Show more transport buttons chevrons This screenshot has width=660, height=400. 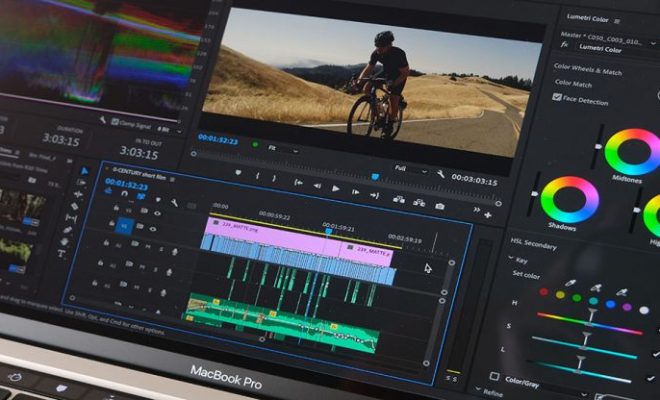[x=476, y=210]
